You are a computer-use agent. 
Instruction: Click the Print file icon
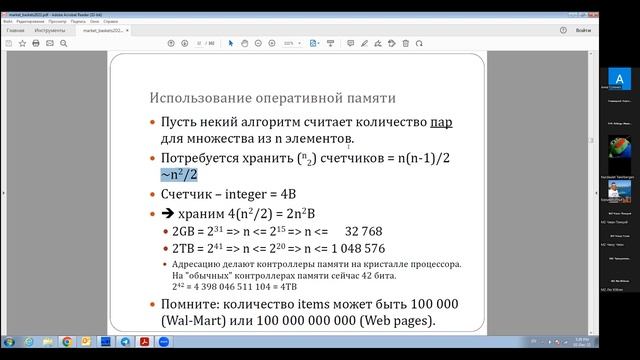36,43
